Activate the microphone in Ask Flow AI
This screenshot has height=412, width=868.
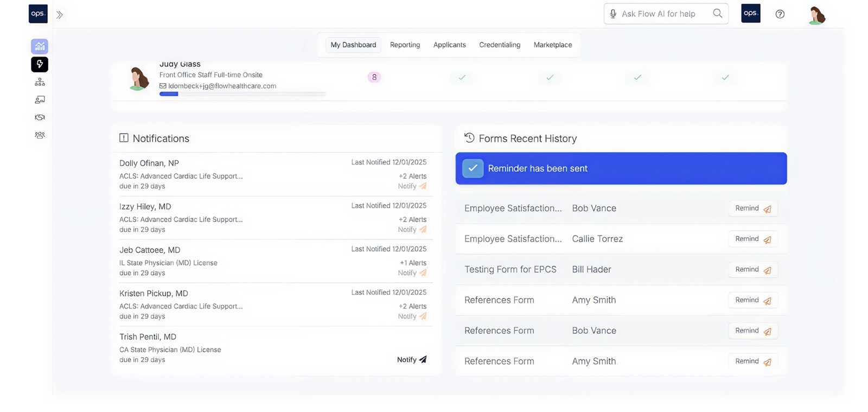click(x=613, y=14)
